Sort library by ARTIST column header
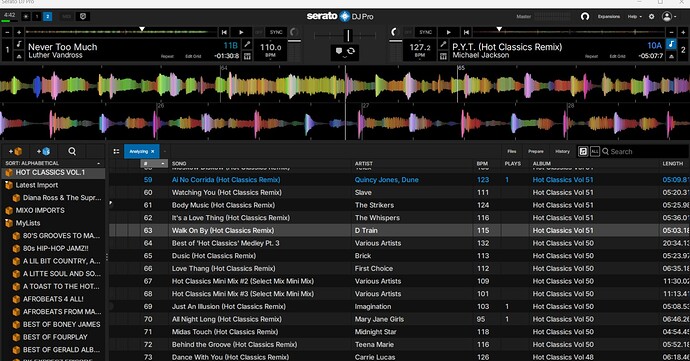The width and height of the screenshot is (690, 361). pyautogui.click(x=363, y=163)
